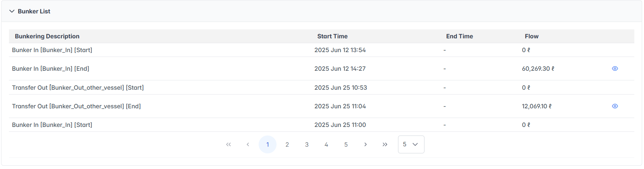Go to page 4
The width and height of the screenshot is (644, 169).
(x=326, y=144)
